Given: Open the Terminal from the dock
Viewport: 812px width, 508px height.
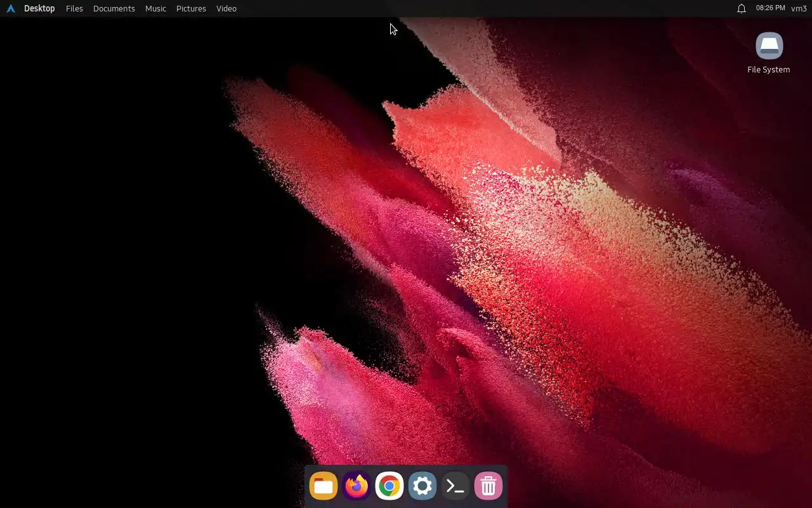Looking at the screenshot, I should (455, 486).
